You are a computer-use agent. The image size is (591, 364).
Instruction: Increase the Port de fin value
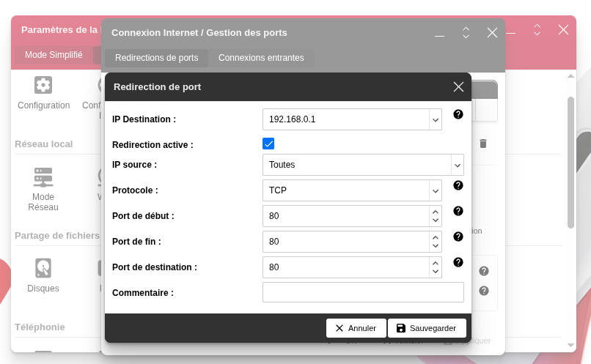436,237
